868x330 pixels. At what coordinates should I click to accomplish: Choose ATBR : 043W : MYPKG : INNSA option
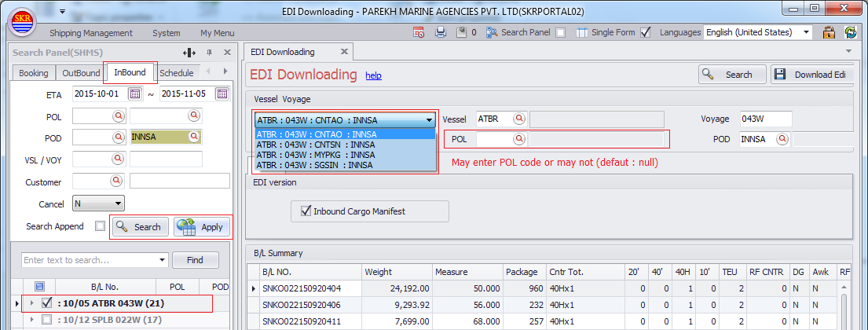[345, 155]
